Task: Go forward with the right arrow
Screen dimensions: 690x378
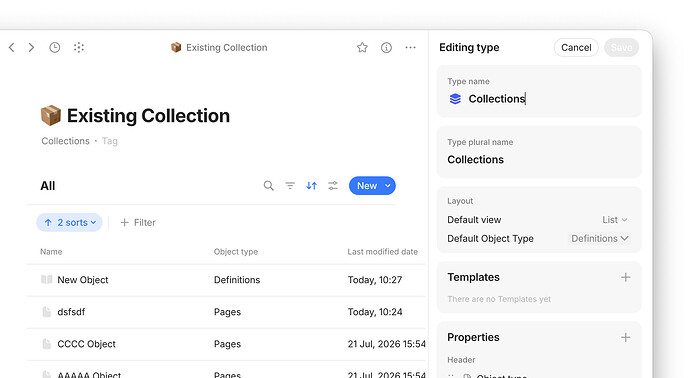Action: 31,48
